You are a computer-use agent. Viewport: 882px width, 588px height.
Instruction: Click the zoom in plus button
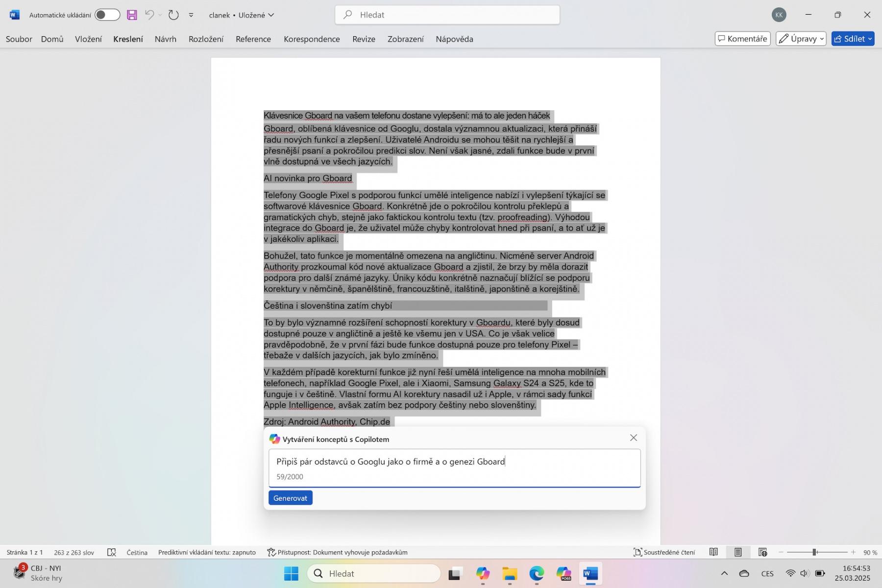pos(853,552)
